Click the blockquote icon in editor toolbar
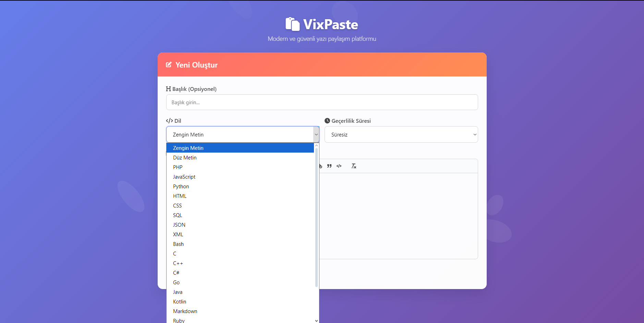Screen dimensions: 644x323 (x=329, y=166)
